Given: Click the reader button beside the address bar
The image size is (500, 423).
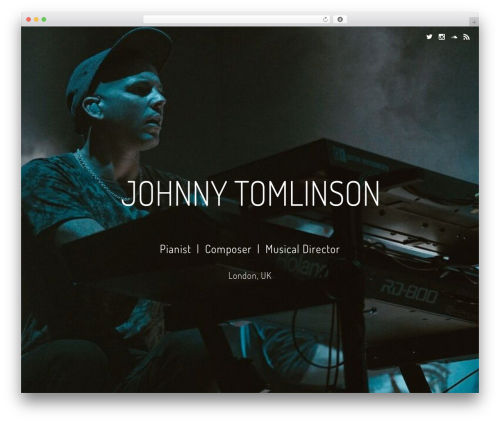Looking at the screenshot, I should [x=340, y=19].
